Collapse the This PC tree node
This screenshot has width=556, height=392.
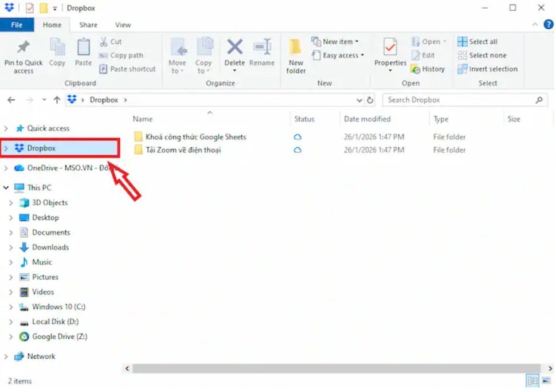coord(6,187)
